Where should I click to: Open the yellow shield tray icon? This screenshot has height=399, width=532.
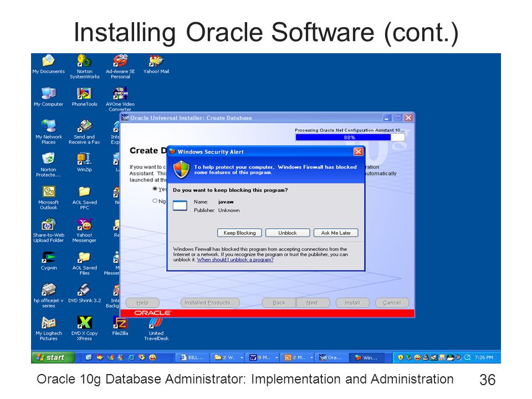click(400, 357)
